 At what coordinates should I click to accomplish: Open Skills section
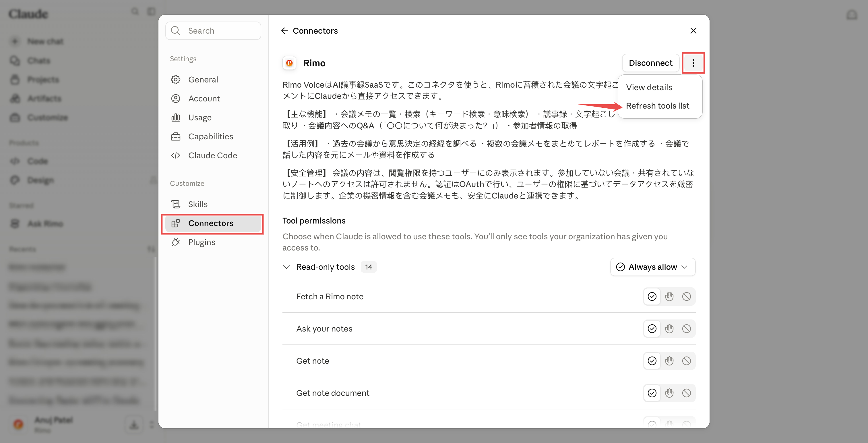pos(213,204)
